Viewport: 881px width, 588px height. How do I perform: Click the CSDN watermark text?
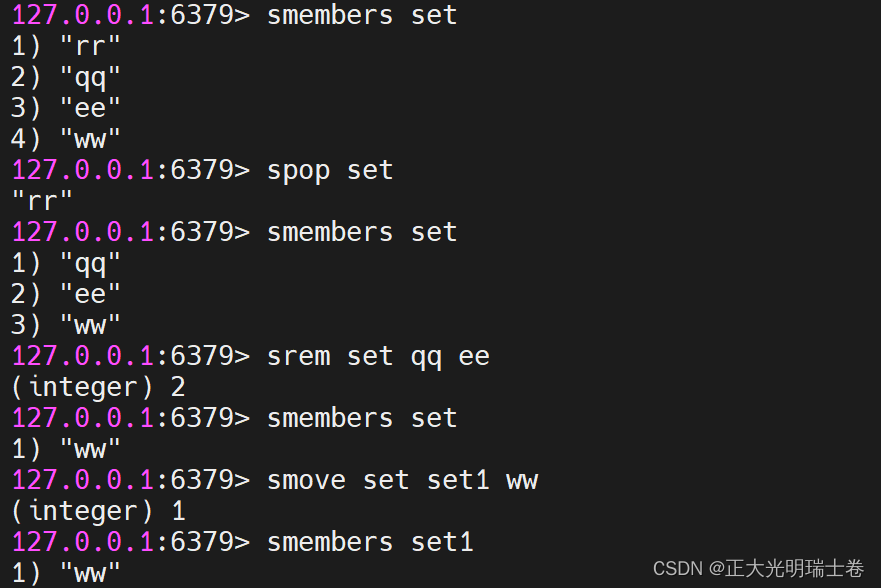pos(758,568)
